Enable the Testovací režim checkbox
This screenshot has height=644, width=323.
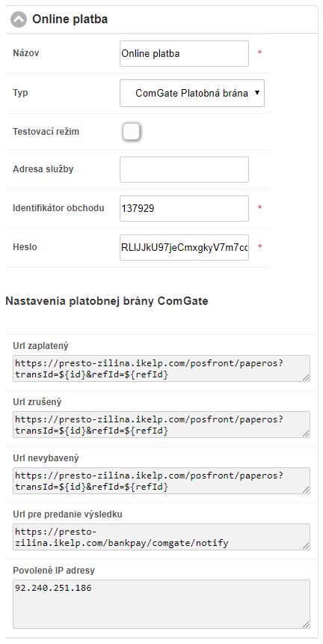131,132
